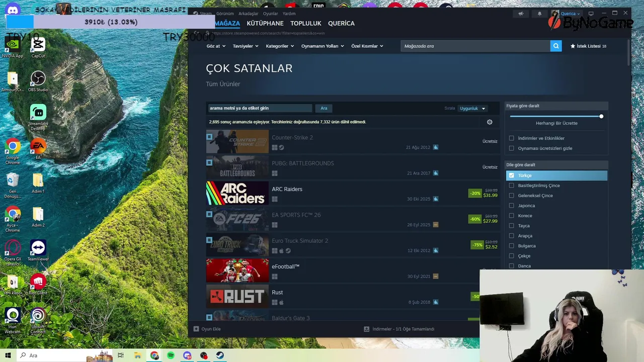Viewport: 644px width, 362px height.
Task: Open Google Chrome desktop shortcut
Action: (x=13, y=151)
